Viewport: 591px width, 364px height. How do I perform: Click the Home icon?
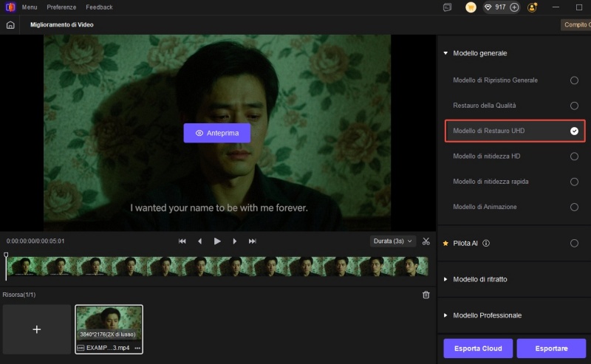click(x=10, y=24)
